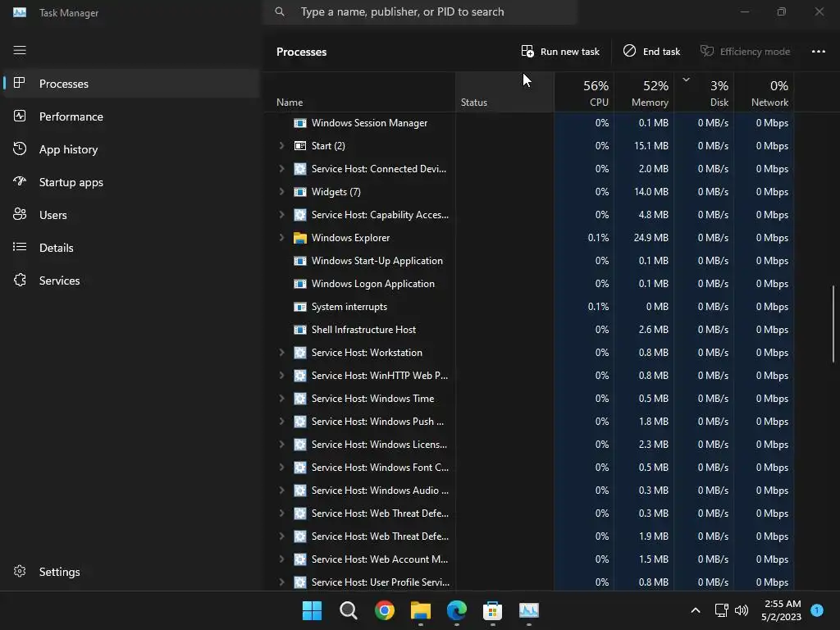840x630 pixels.
Task: Click the Windows Session Manager process icon
Action: (300, 123)
